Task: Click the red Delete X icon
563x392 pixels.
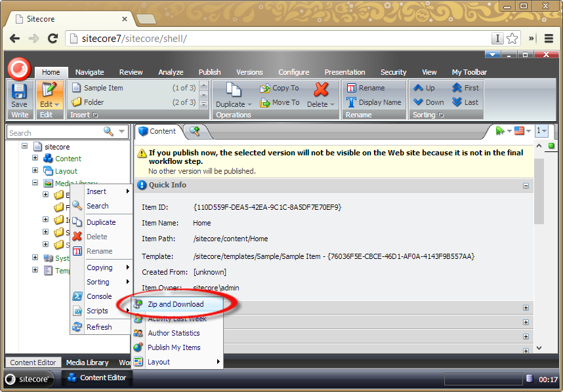Action: [321, 90]
